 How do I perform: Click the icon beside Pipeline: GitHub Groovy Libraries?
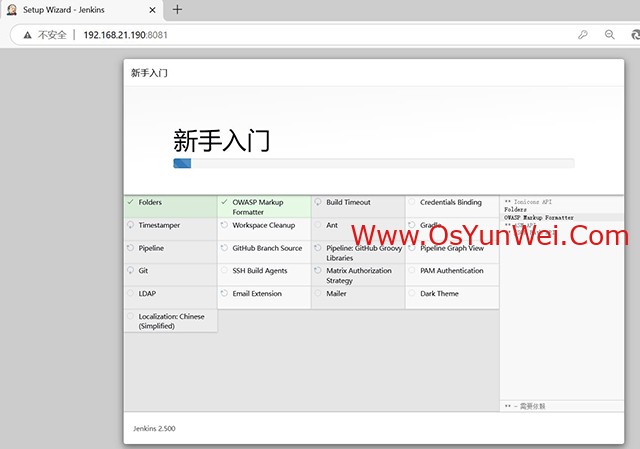pos(318,247)
